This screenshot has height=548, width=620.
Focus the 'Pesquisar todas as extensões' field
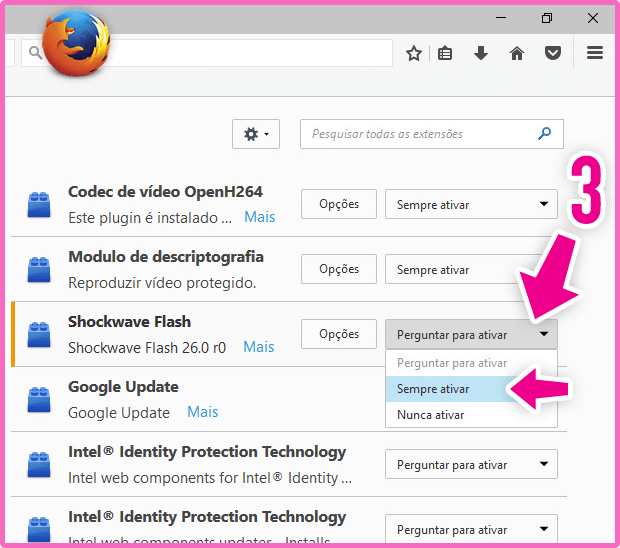(x=432, y=134)
